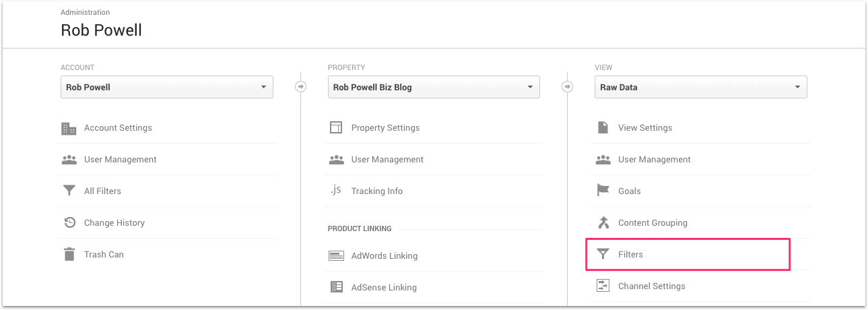The width and height of the screenshot is (868, 310).
Task: Click the Goals flag icon
Action: [603, 191]
